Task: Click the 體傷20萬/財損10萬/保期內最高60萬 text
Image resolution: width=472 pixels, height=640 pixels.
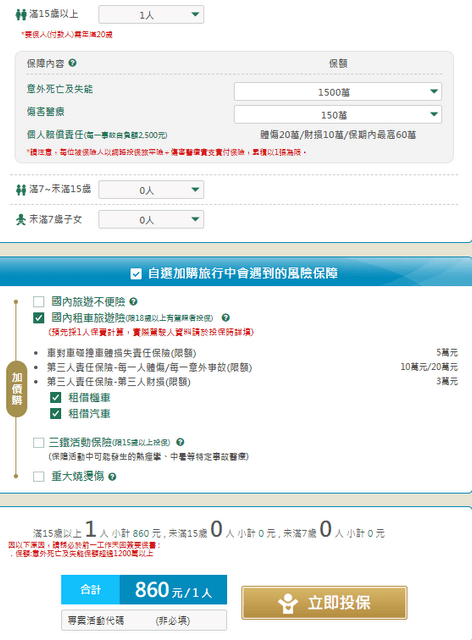Action: click(338, 135)
